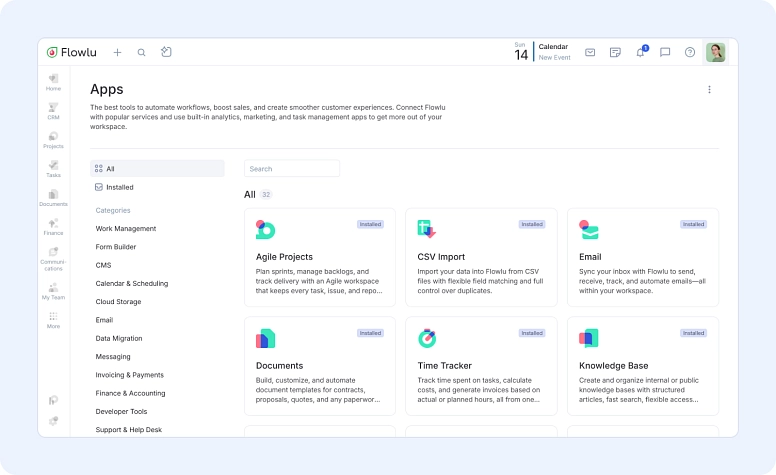The height and width of the screenshot is (475, 776).
Task: Click the notifications bell icon
Action: (640, 52)
